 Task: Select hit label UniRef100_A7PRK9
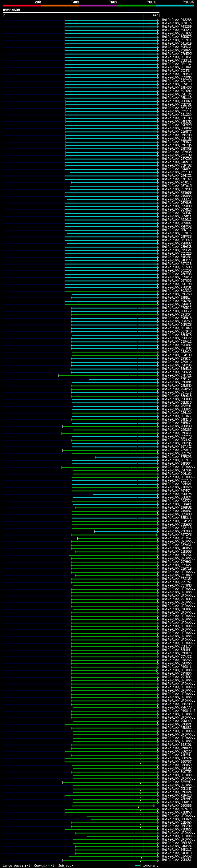[x=176, y=74]
